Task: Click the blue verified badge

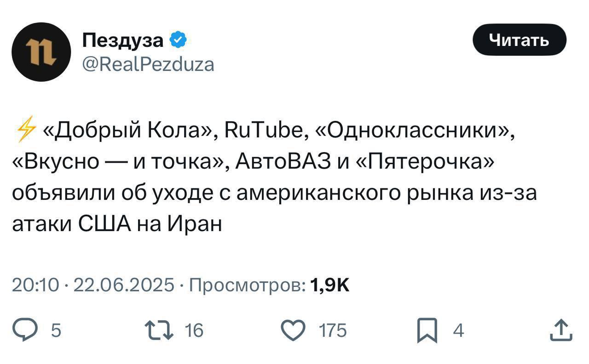Action: pyautogui.click(x=178, y=40)
